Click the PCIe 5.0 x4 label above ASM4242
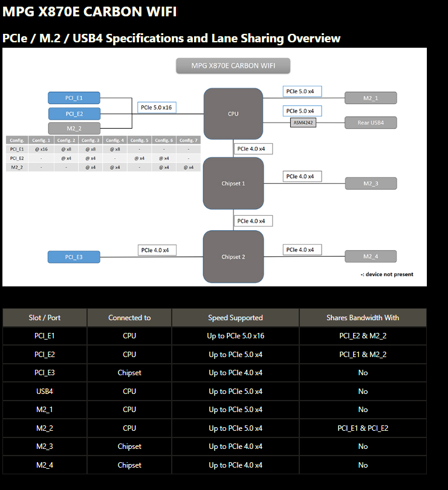The image size is (448, 490). point(302,111)
